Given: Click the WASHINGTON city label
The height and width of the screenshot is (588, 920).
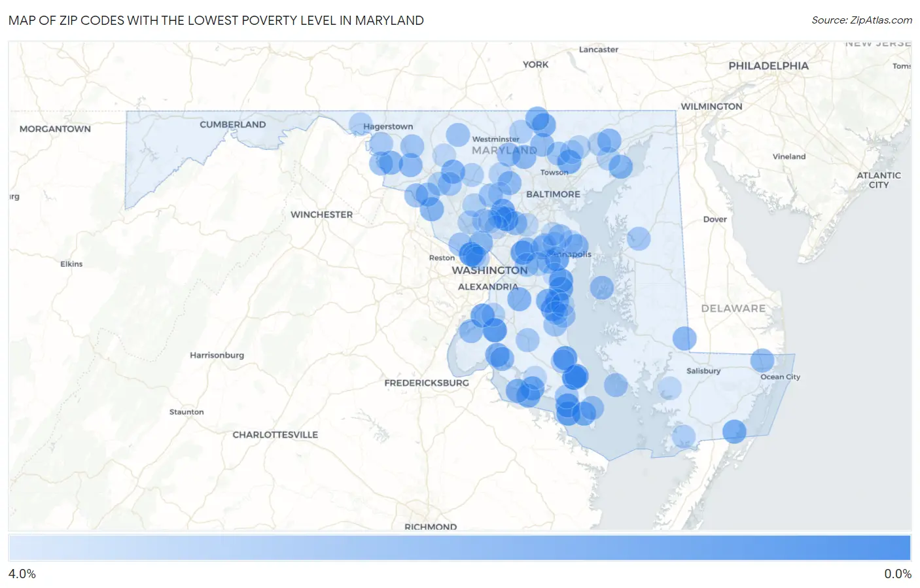Looking at the screenshot, I should [x=489, y=271].
